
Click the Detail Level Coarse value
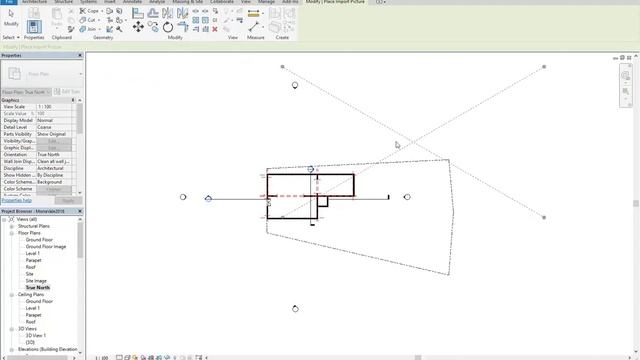pos(54,127)
